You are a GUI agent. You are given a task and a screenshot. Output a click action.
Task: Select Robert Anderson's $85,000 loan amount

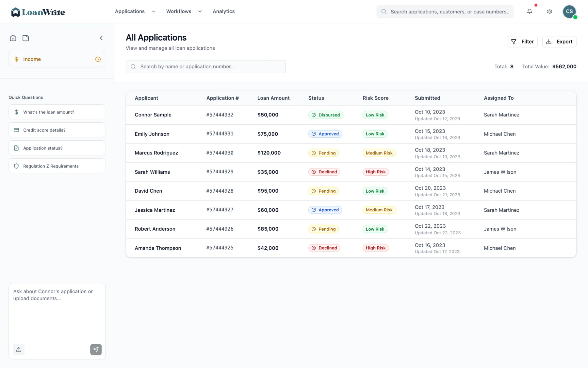click(x=268, y=229)
